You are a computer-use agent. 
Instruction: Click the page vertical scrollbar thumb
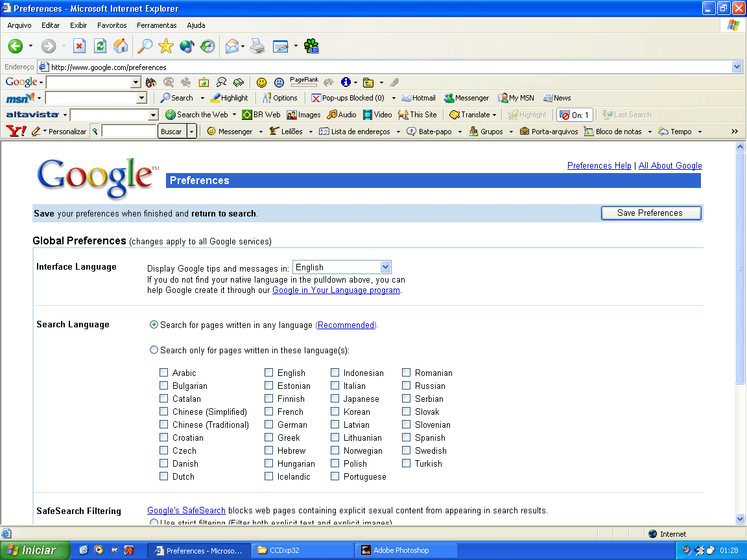[740, 268]
